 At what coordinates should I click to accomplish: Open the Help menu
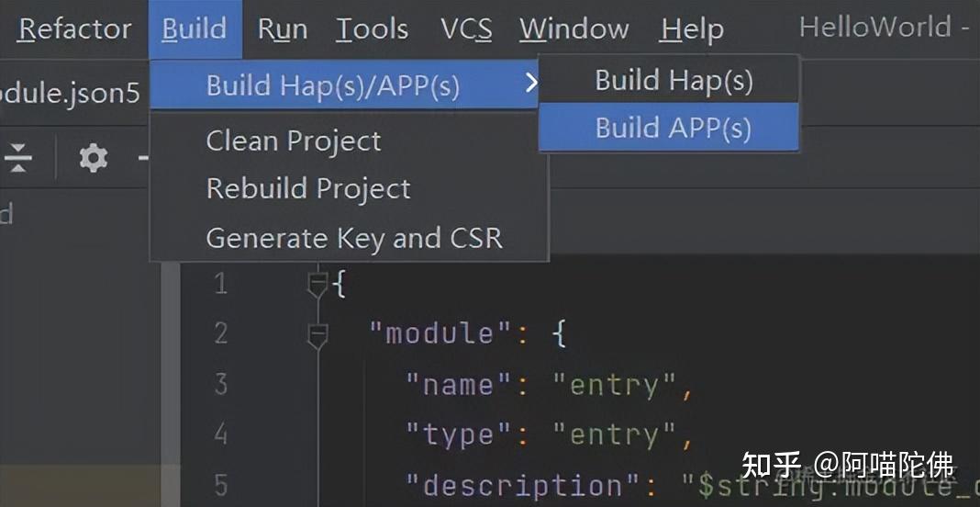click(692, 29)
